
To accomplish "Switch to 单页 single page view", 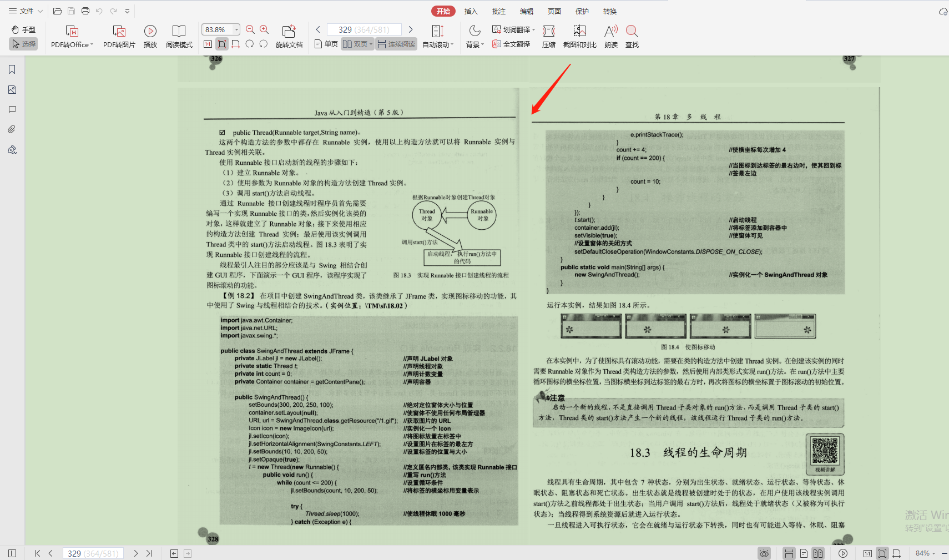I will point(326,44).
